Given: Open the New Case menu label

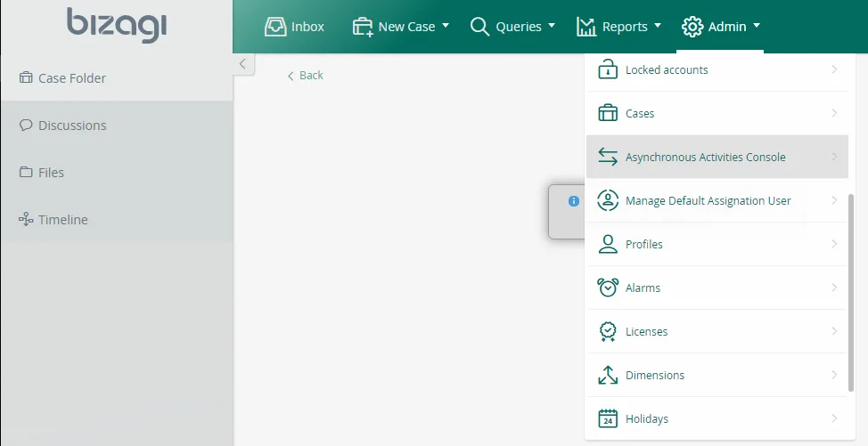Looking at the screenshot, I should point(407,27).
